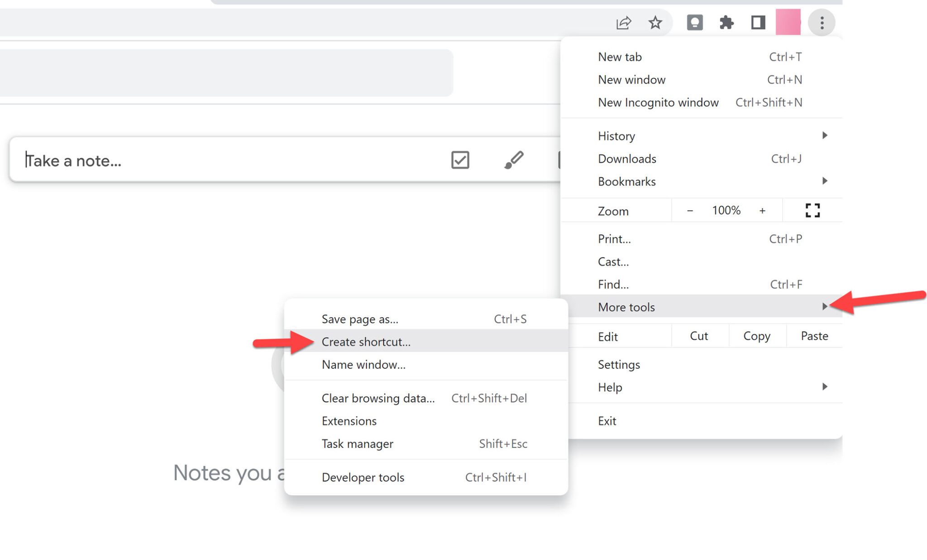927x560 pixels.
Task: Click the Extensions puzzle piece icon
Action: pos(726,22)
